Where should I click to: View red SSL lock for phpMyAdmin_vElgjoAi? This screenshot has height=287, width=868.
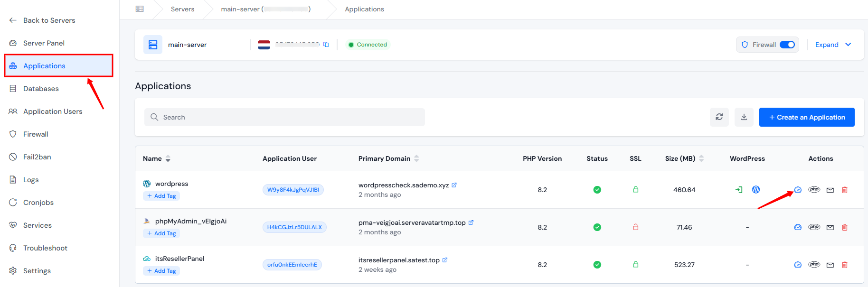(x=635, y=227)
